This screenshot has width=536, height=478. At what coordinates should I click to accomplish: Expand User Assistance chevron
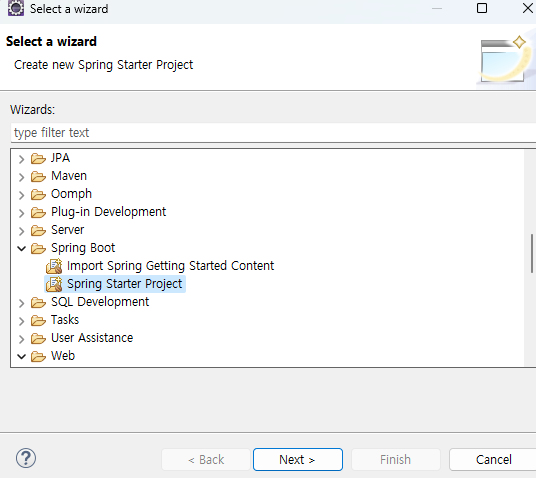point(22,339)
